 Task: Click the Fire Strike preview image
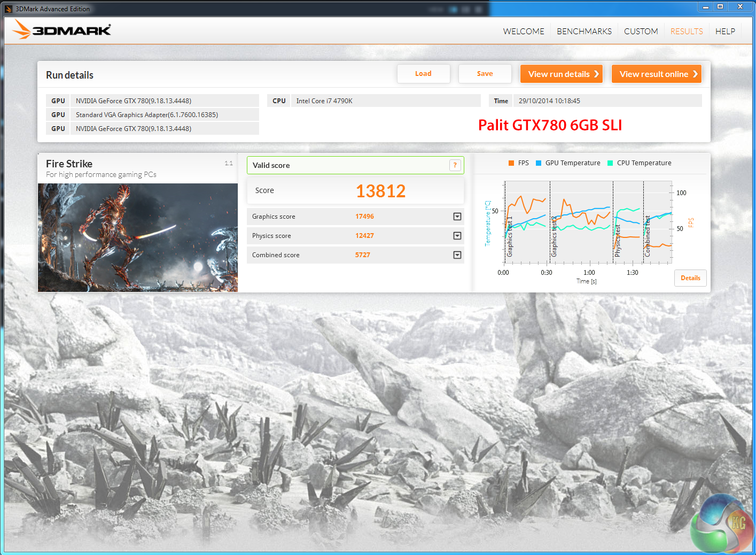point(138,237)
